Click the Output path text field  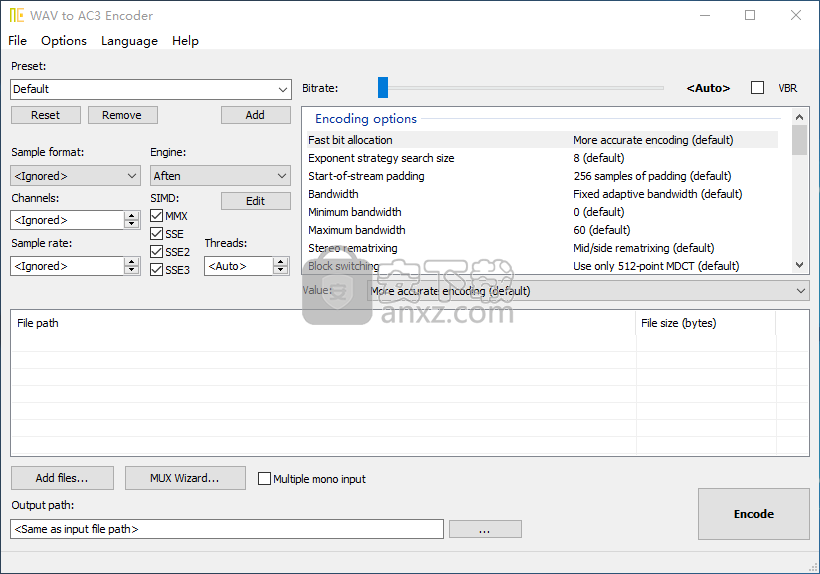click(227, 529)
